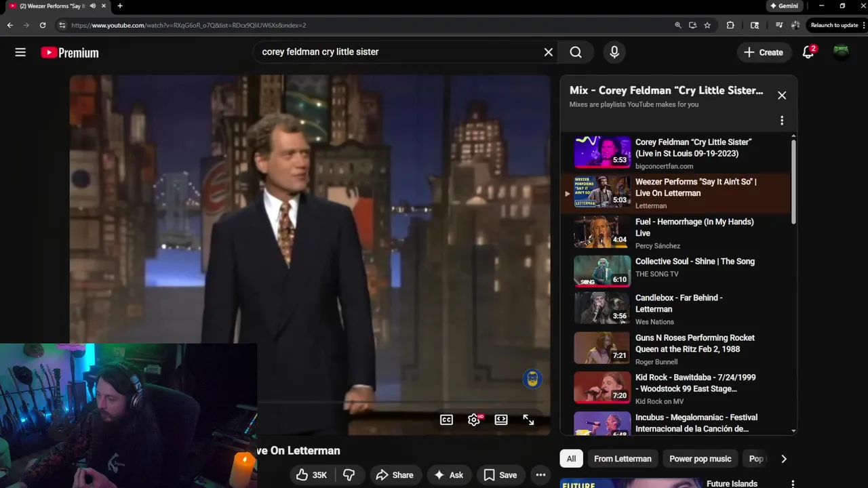Click the Pop filter chip

pos(755,459)
